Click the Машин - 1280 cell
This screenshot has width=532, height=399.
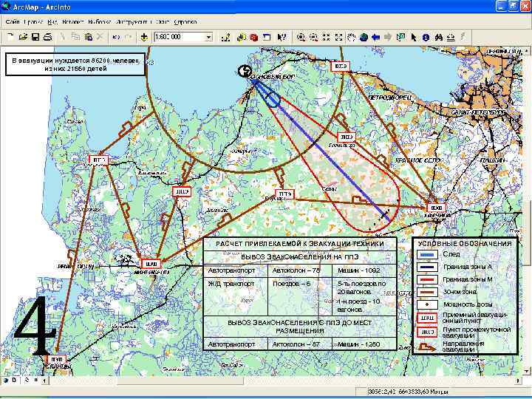click(364, 344)
